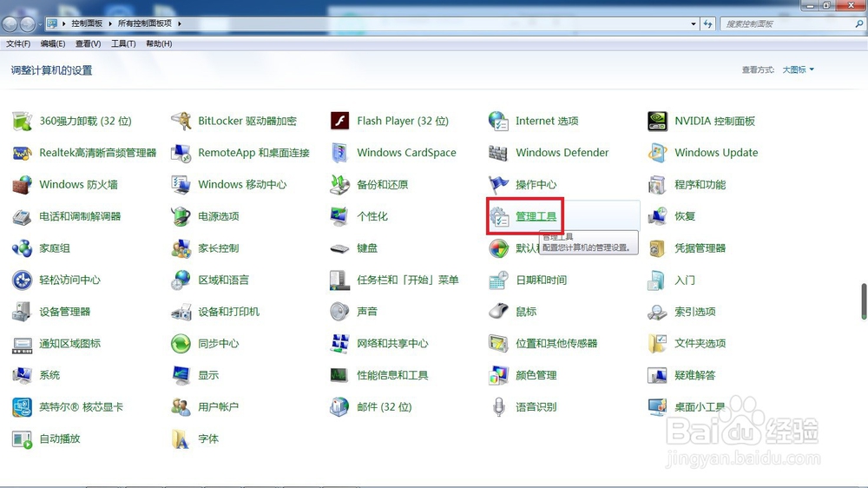Open 凭据管理器 icon

pos(658,248)
